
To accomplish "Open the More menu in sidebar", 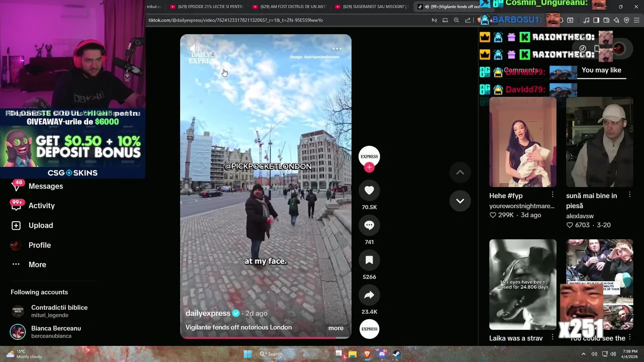I will tap(37, 264).
